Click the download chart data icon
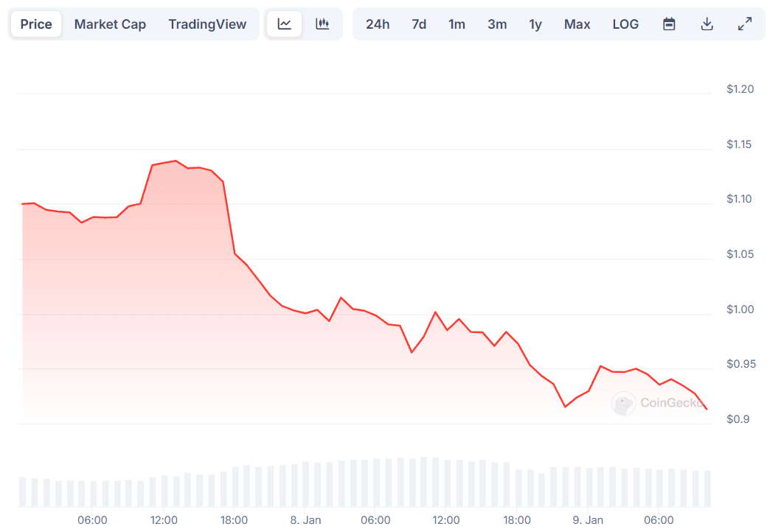Screen dimensions: 767x532 pos(707,24)
